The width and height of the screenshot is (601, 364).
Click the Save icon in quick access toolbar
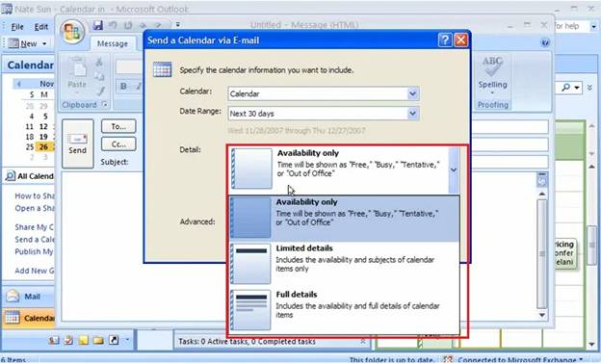click(98, 25)
